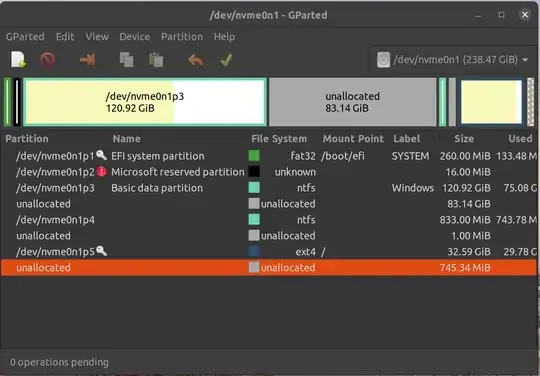Sort by the Used column header
This screenshot has width=540, height=376.
520,139
